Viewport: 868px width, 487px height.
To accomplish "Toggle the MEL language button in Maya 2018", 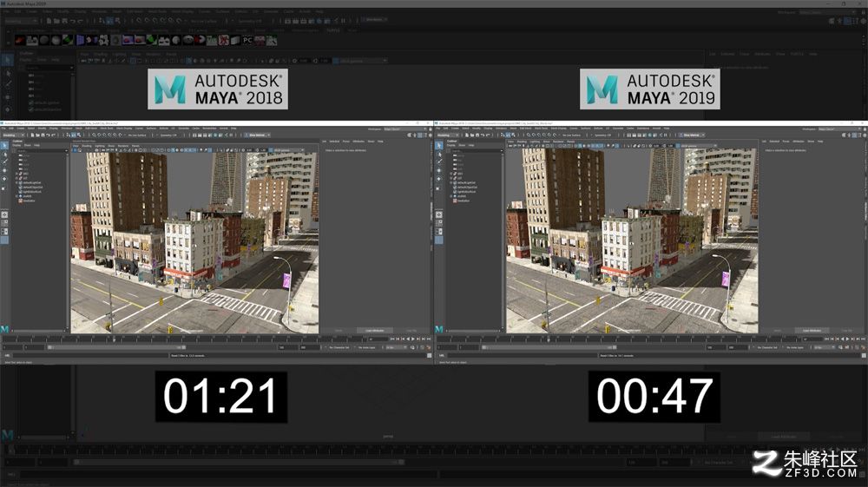I will 7,355.
